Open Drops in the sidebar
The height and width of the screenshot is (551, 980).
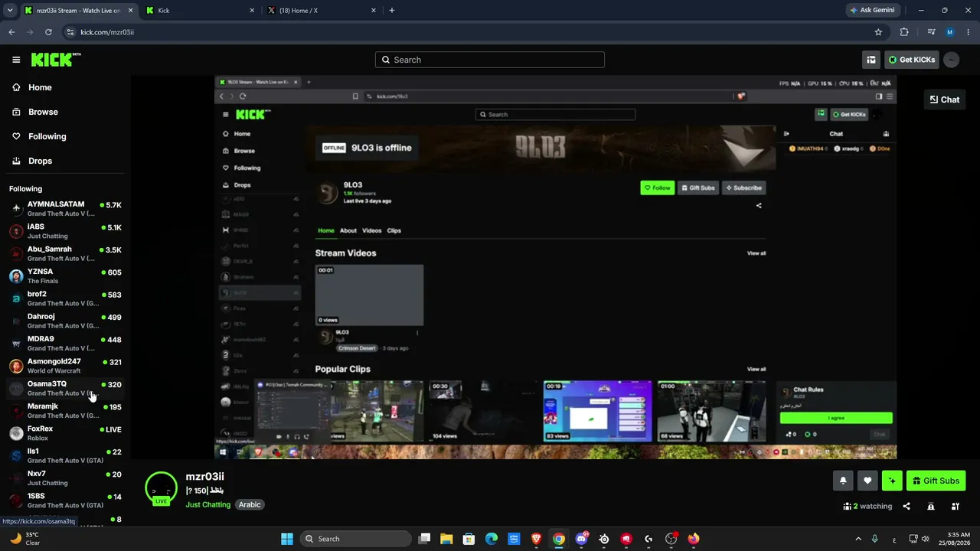(x=41, y=161)
